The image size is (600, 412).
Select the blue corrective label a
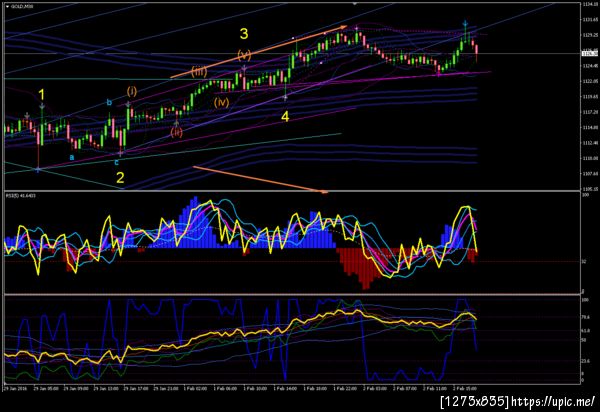tap(72, 157)
